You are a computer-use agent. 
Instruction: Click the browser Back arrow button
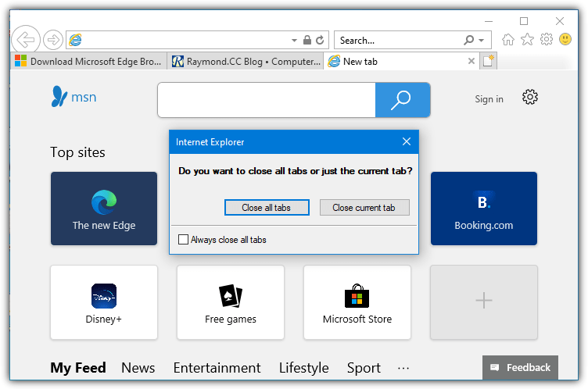(x=26, y=39)
